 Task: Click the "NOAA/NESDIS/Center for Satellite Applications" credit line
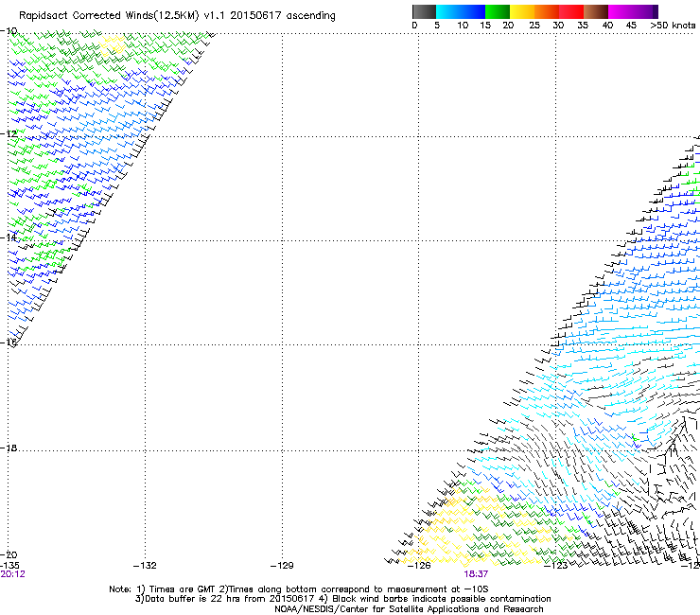(409, 609)
